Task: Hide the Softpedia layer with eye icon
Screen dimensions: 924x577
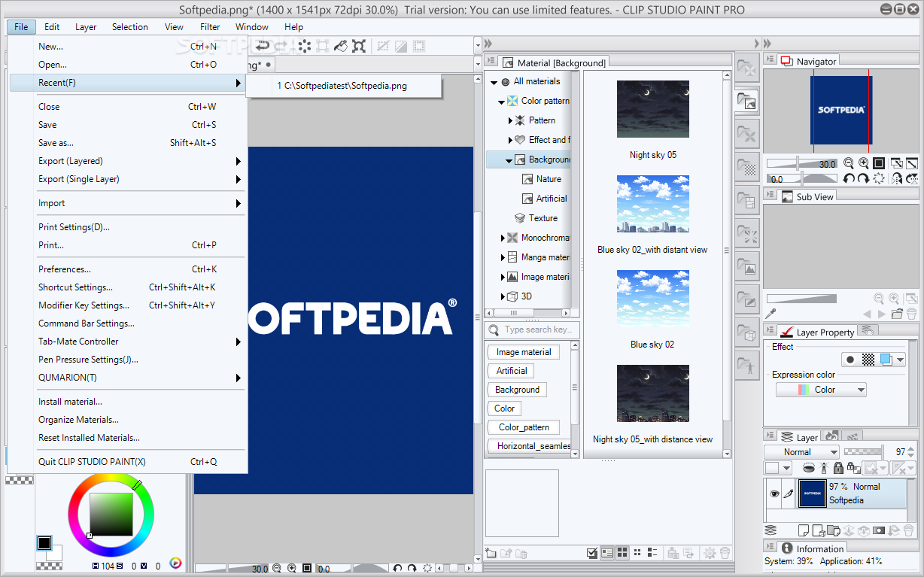Action: pyautogui.click(x=774, y=493)
